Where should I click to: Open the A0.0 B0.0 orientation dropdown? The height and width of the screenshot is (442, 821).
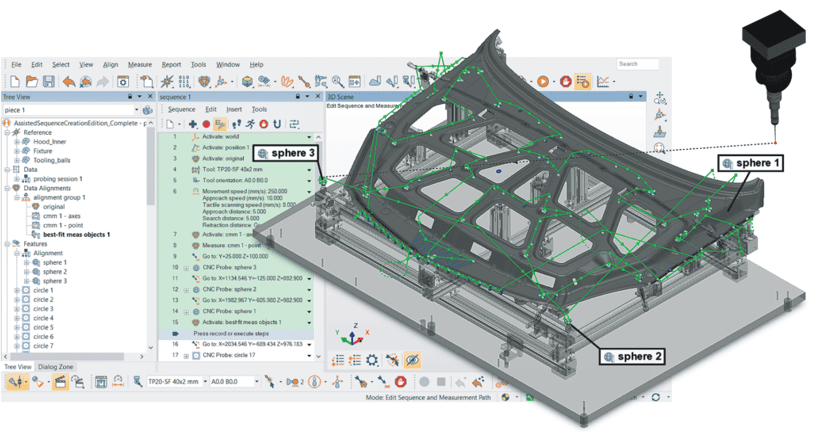pyautogui.click(x=257, y=382)
